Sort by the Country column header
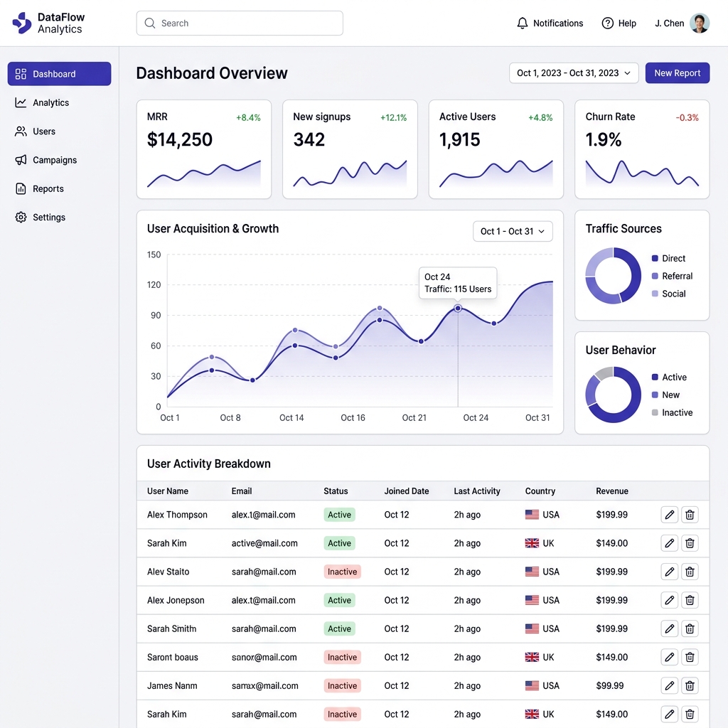The height and width of the screenshot is (728, 728). point(540,491)
